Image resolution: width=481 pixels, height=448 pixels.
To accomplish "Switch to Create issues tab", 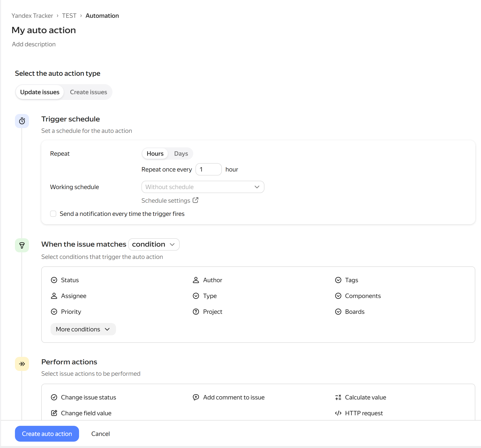I will (x=88, y=92).
